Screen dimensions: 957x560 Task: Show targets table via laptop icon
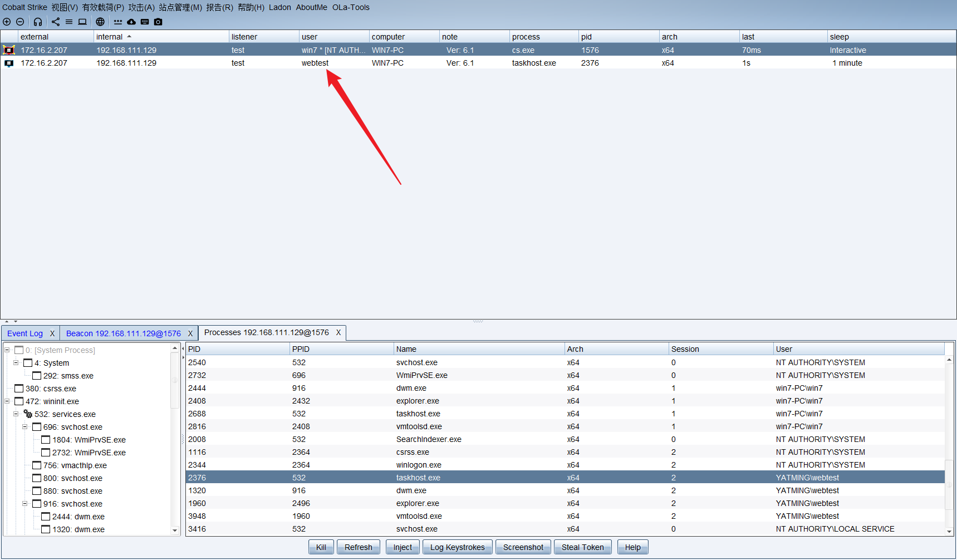click(82, 22)
